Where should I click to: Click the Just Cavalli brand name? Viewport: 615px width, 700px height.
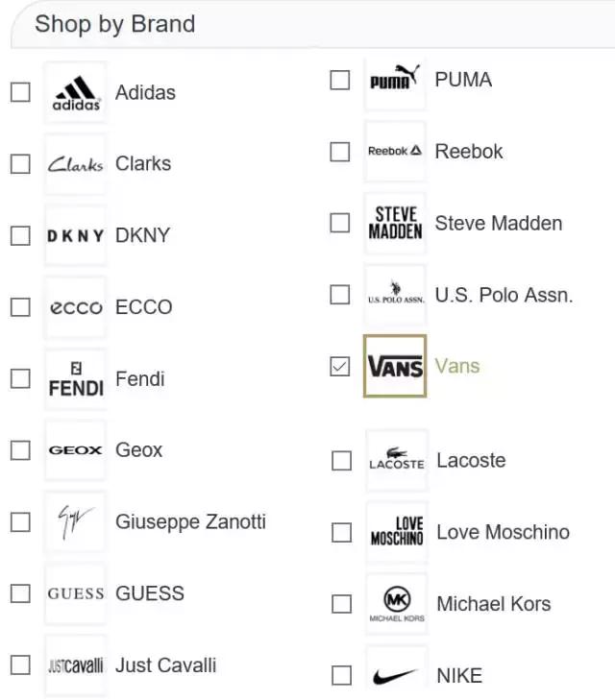(x=165, y=665)
